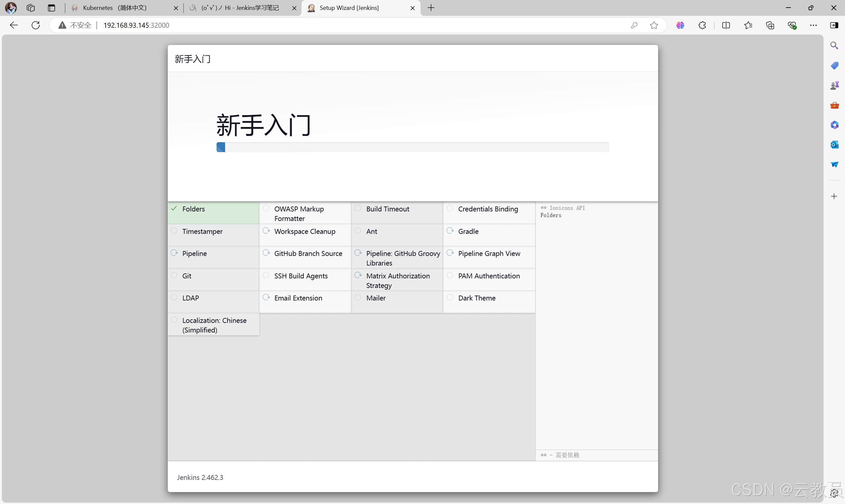Open sidebar Microsoft 365 icon
The image size is (845, 504).
click(834, 125)
